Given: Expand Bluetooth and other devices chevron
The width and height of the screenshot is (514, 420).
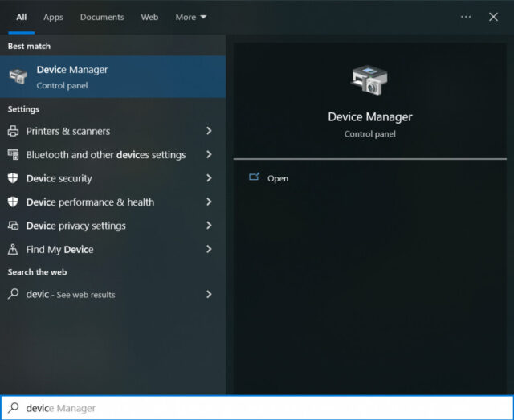Looking at the screenshot, I should 209,154.
